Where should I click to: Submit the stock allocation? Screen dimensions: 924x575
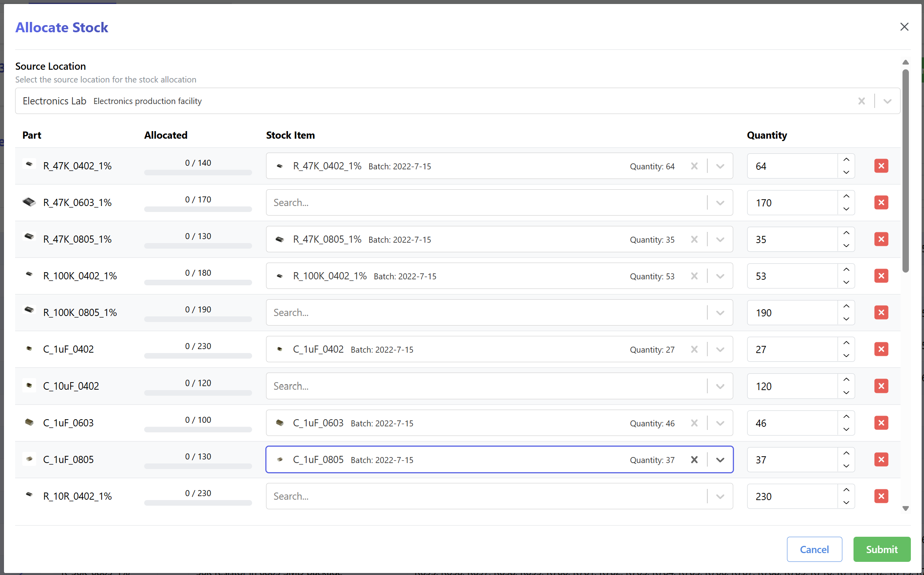882,549
